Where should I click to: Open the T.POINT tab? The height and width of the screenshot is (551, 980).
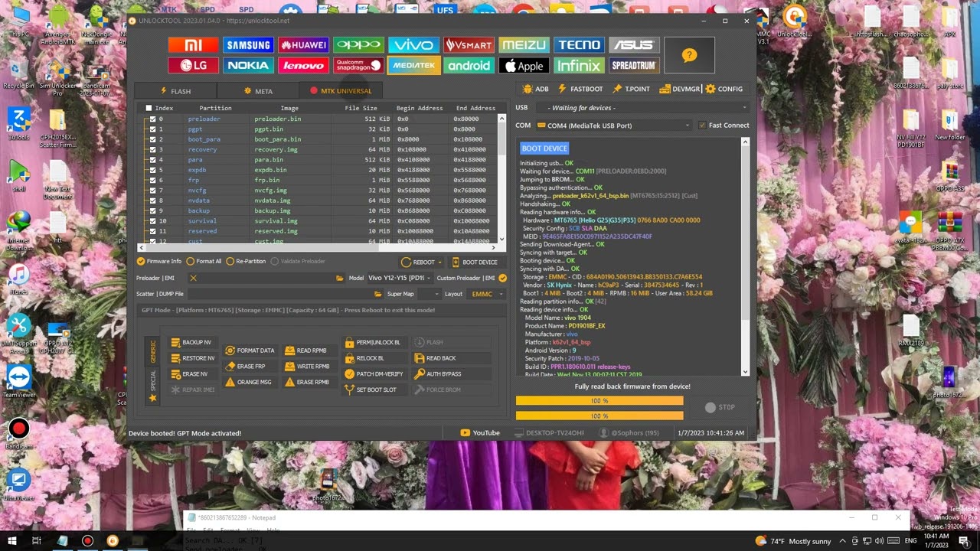(x=631, y=89)
